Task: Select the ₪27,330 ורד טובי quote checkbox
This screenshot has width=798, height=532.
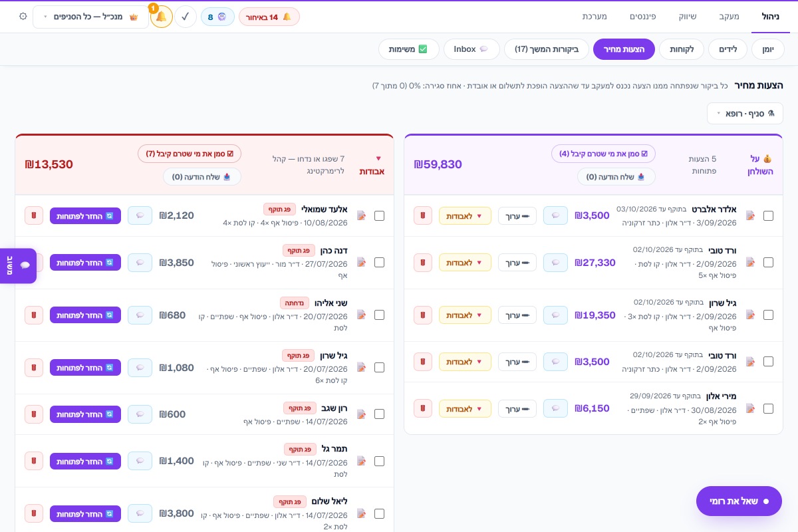Action: coord(768,263)
